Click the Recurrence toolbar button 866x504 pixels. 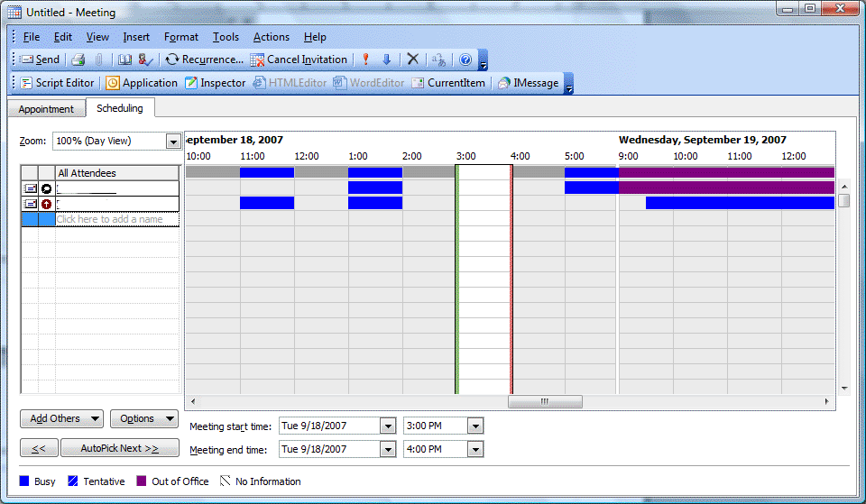click(x=205, y=60)
